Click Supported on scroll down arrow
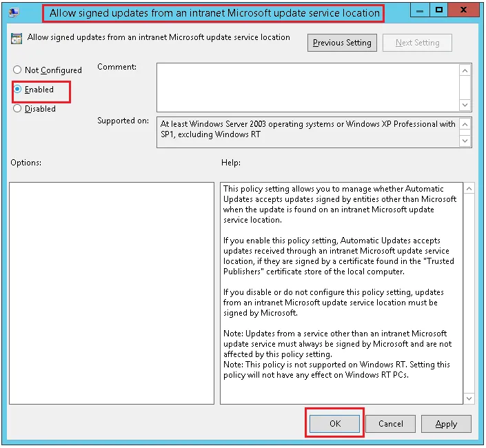Screen dimensions: 486x448 pos(465,141)
